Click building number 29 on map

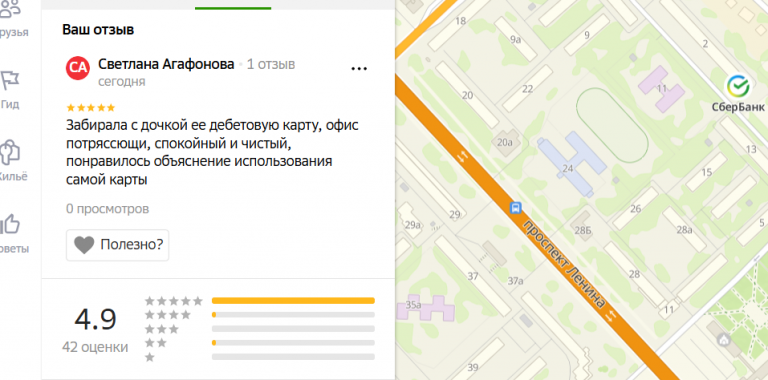pos(455,214)
